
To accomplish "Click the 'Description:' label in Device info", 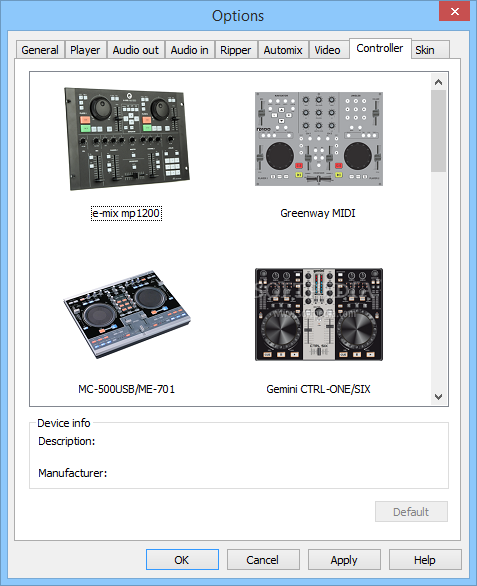I will coord(67,441).
